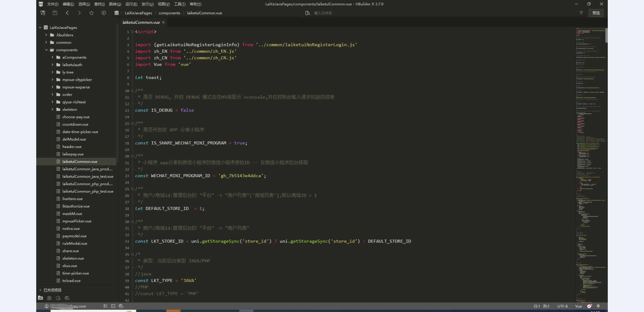Expand the 已关闭项目 section
Screen dimensions: 644x312
tap(40, 290)
